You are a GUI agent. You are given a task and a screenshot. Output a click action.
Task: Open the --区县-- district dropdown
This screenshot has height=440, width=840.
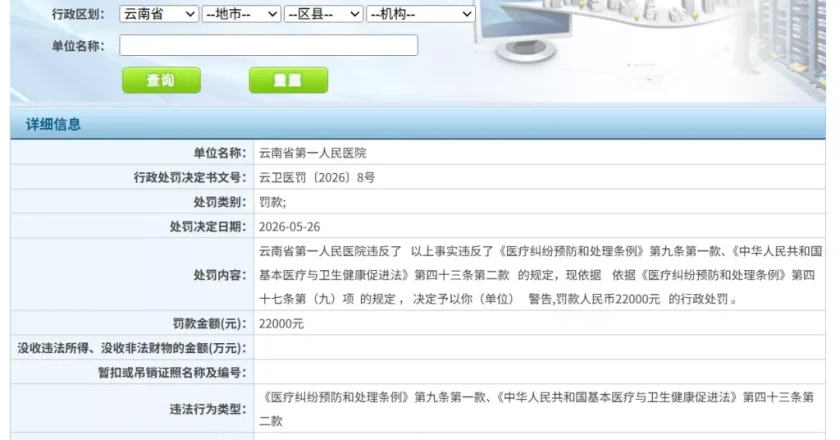click(324, 14)
